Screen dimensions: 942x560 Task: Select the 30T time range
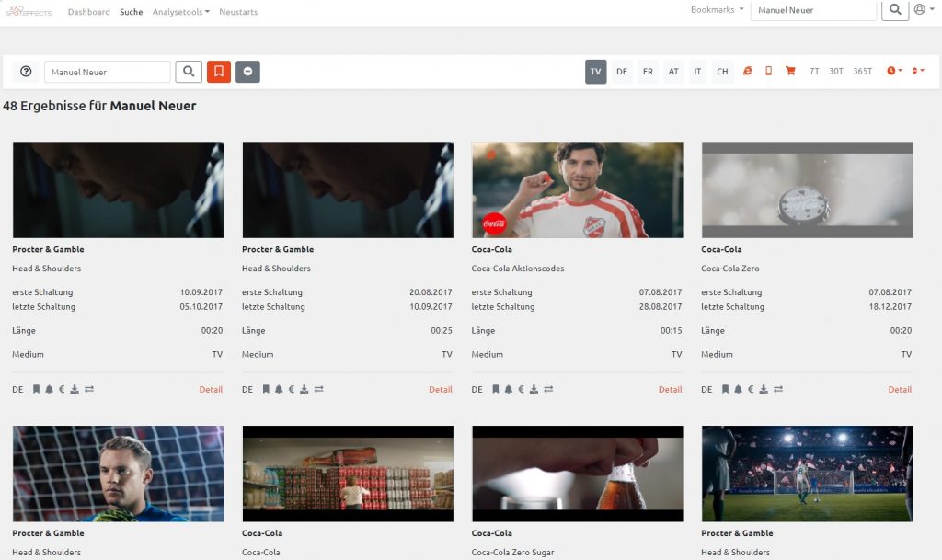(835, 71)
